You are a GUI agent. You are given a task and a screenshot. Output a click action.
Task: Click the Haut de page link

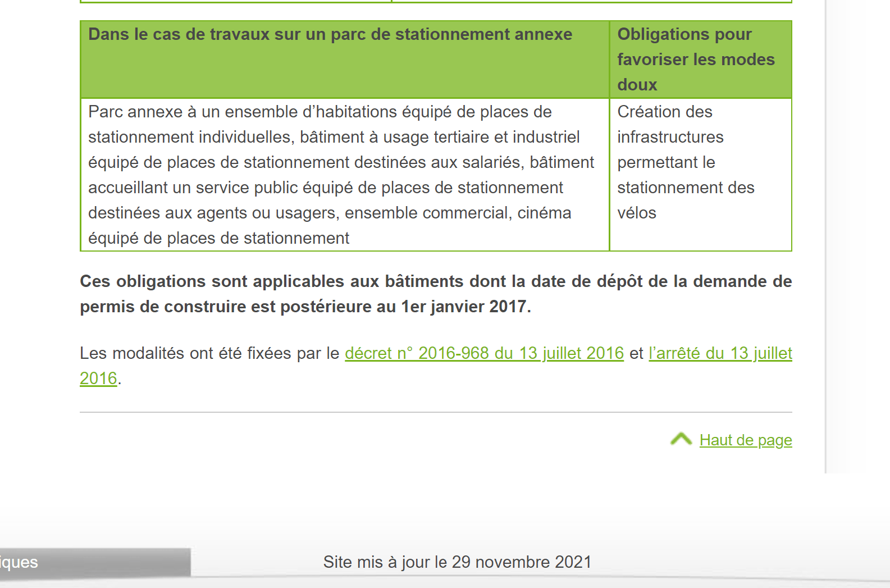(x=746, y=440)
